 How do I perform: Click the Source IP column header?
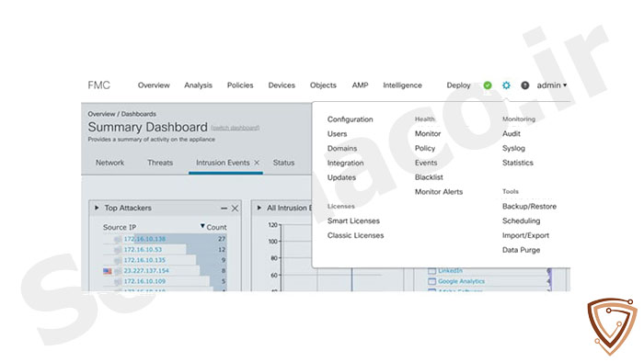coord(120,227)
